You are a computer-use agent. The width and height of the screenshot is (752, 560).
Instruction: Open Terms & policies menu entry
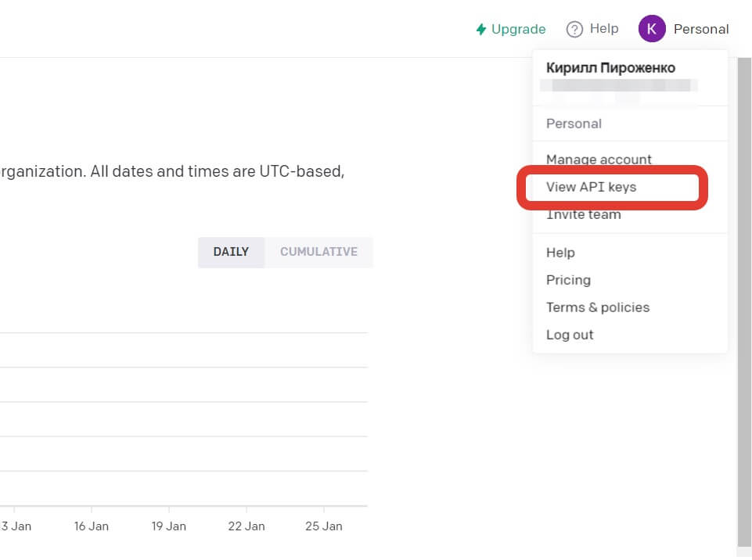[x=598, y=307]
